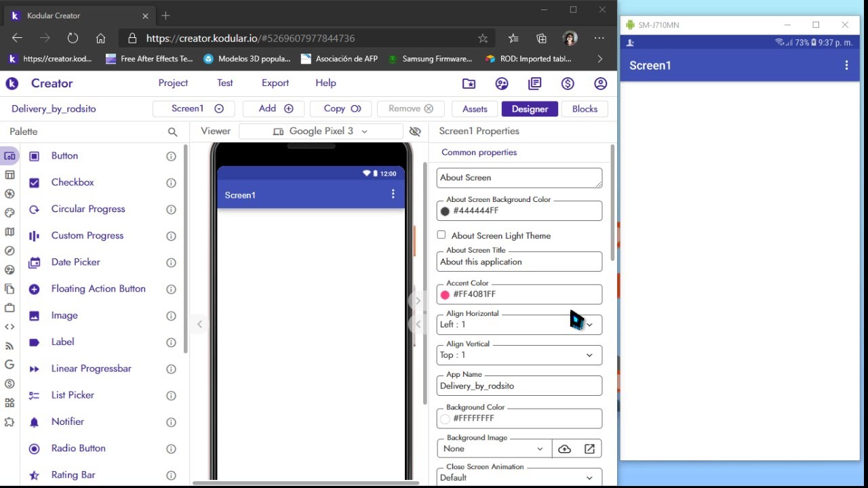This screenshot has height=488, width=868.
Task: Open the Close Screen Animation dropdown
Action: (519, 477)
